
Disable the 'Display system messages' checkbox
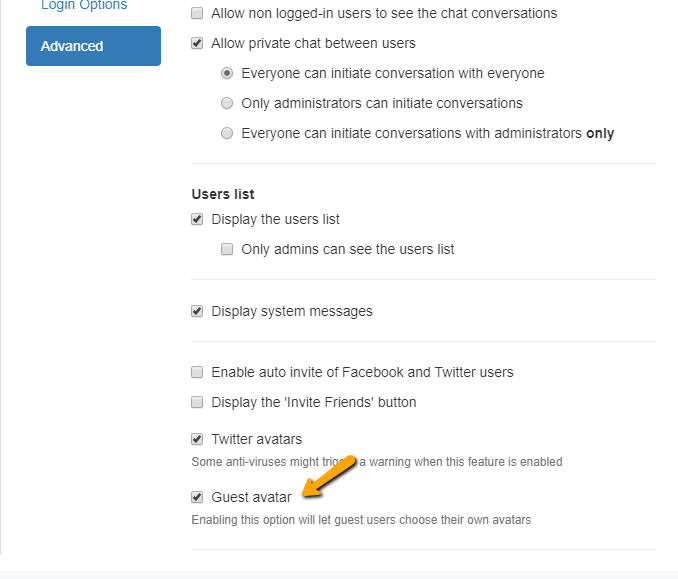197,311
